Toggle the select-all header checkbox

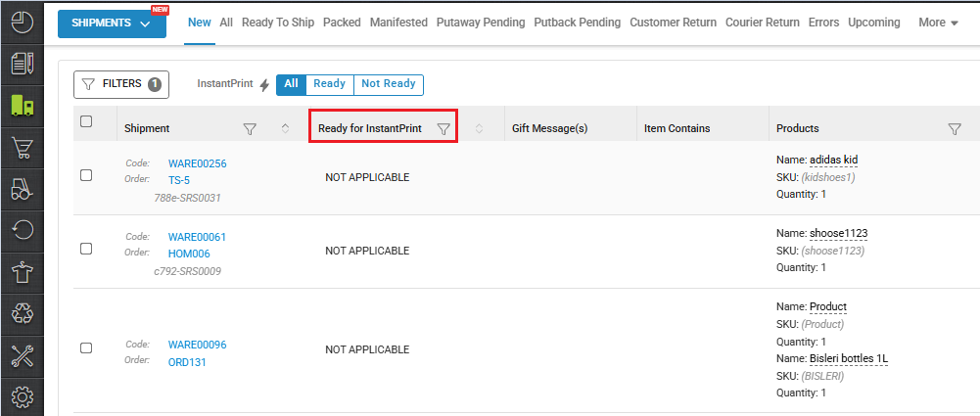pos(86,122)
